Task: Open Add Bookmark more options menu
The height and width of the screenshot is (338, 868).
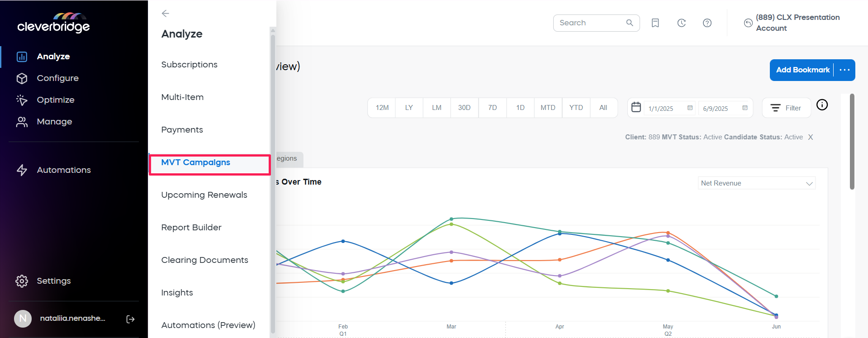Action: [844, 70]
